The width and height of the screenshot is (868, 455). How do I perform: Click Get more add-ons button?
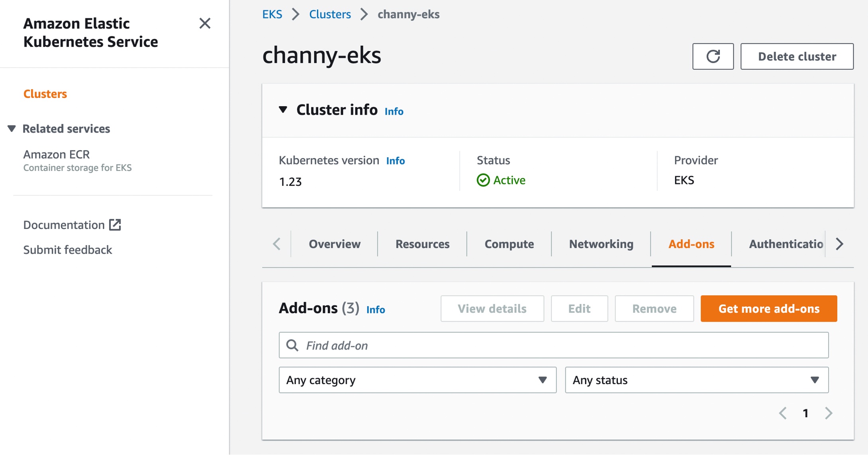pos(769,309)
